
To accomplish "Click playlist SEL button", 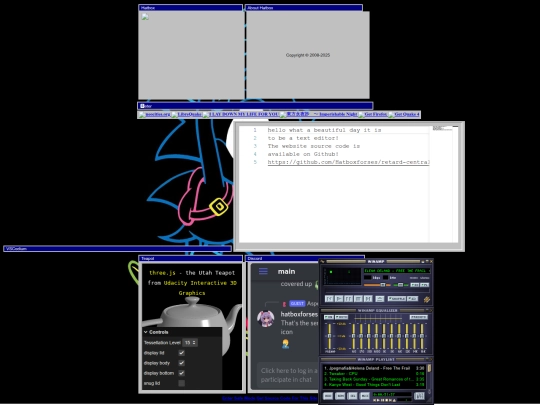I will pos(352,396).
